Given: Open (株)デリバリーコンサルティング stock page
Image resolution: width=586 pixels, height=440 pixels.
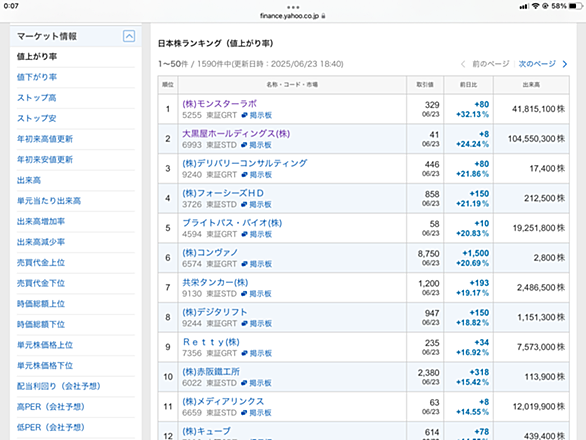Looking at the screenshot, I should 244,163.
